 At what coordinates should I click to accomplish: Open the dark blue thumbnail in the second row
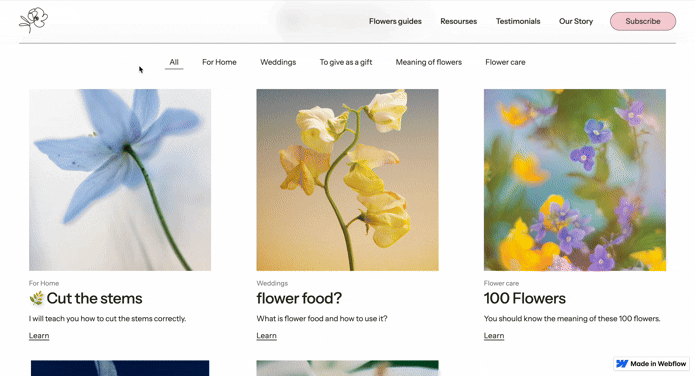tap(120, 368)
